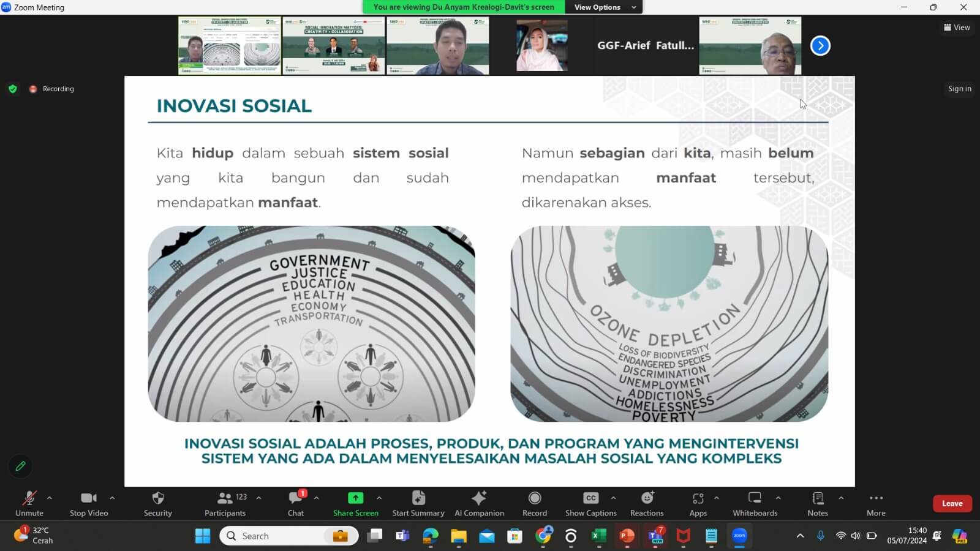This screenshot has width=980, height=551.
Task: Open the Notes panel
Action: click(x=817, y=503)
